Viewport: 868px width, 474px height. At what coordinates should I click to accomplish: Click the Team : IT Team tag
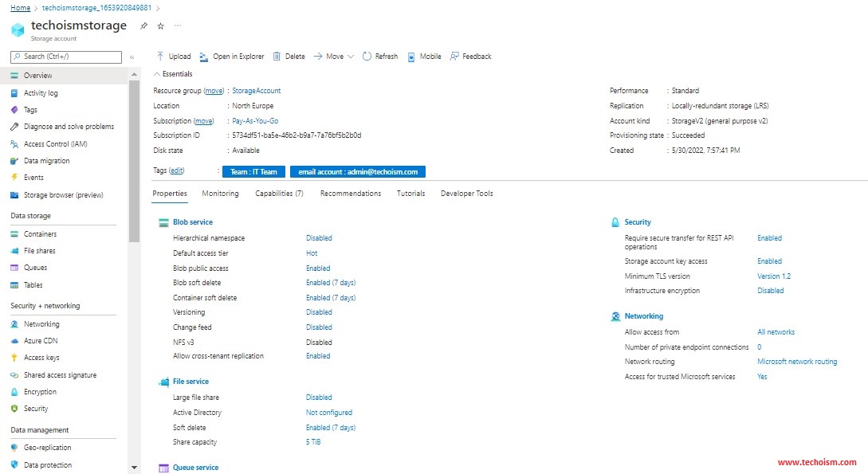(253, 172)
